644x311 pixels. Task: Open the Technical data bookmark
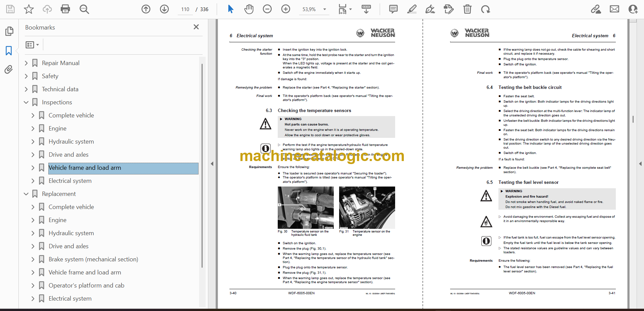pos(60,89)
